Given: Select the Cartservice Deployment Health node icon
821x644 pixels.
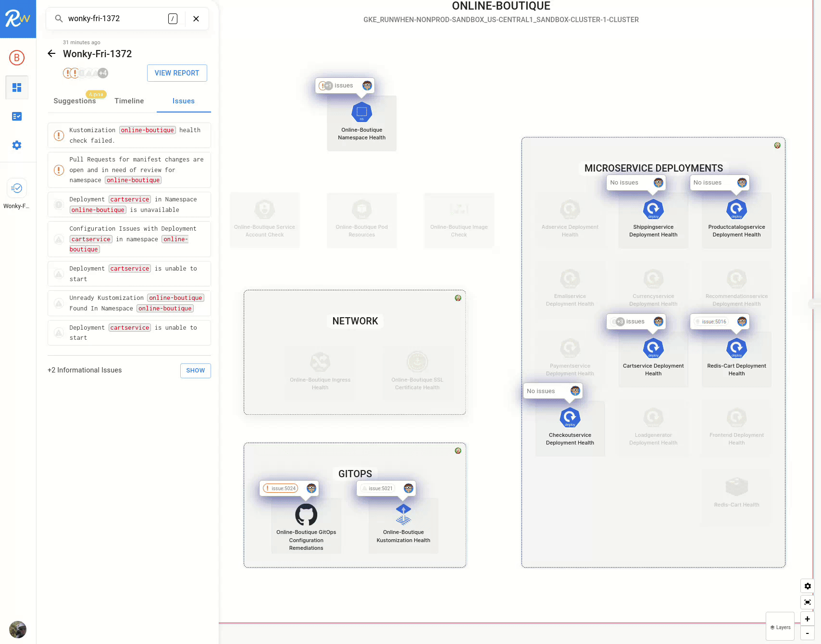Looking at the screenshot, I should click(653, 348).
